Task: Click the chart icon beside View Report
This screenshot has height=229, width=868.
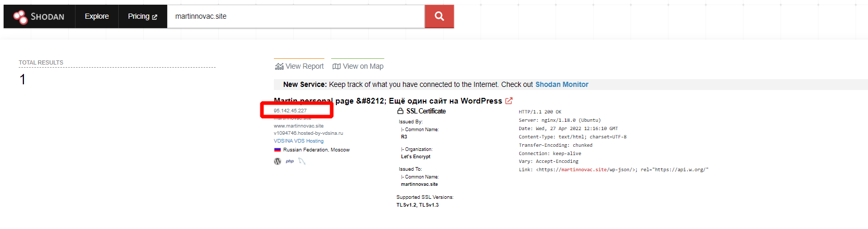Action: (279, 67)
